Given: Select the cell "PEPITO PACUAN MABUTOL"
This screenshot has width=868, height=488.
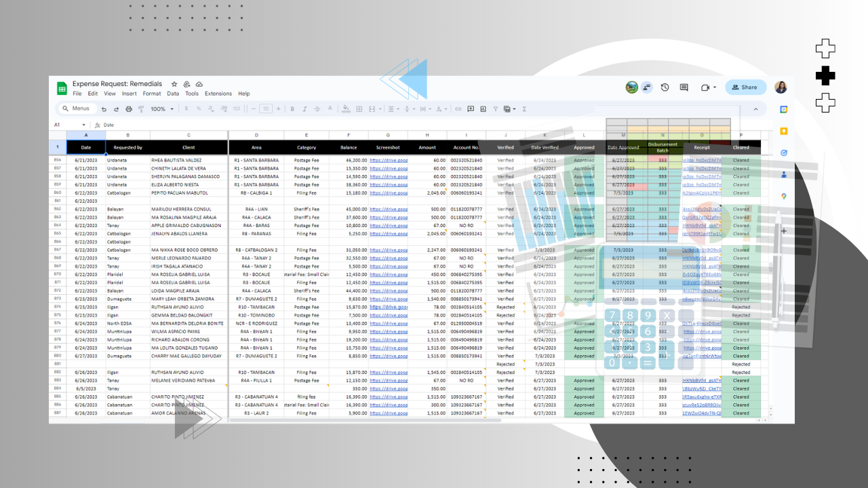Looking at the screenshot, I should 189,193.
